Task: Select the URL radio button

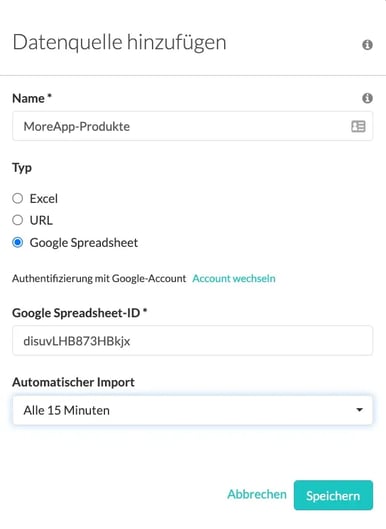Action: click(18, 220)
